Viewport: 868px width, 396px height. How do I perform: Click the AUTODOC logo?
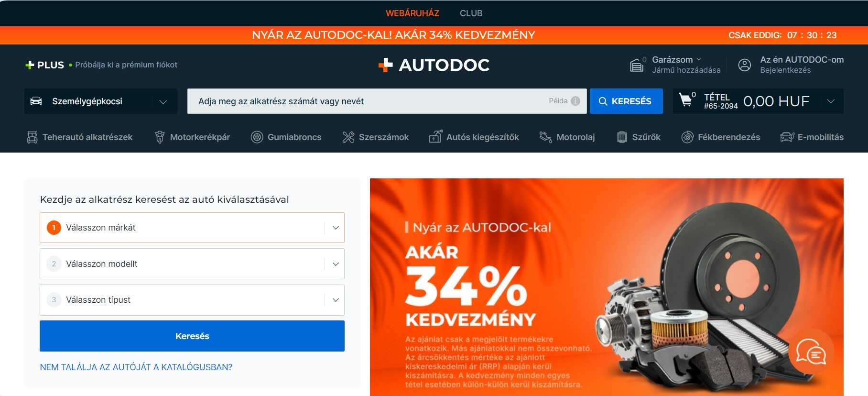pyautogui.click(x=434, y=65)
